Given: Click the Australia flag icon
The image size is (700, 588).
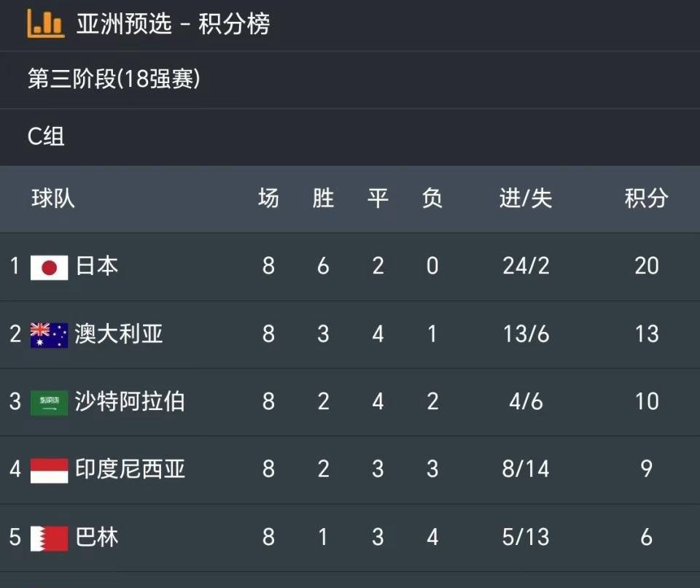Looking at the screenshot, I should (x=49, y=335).
